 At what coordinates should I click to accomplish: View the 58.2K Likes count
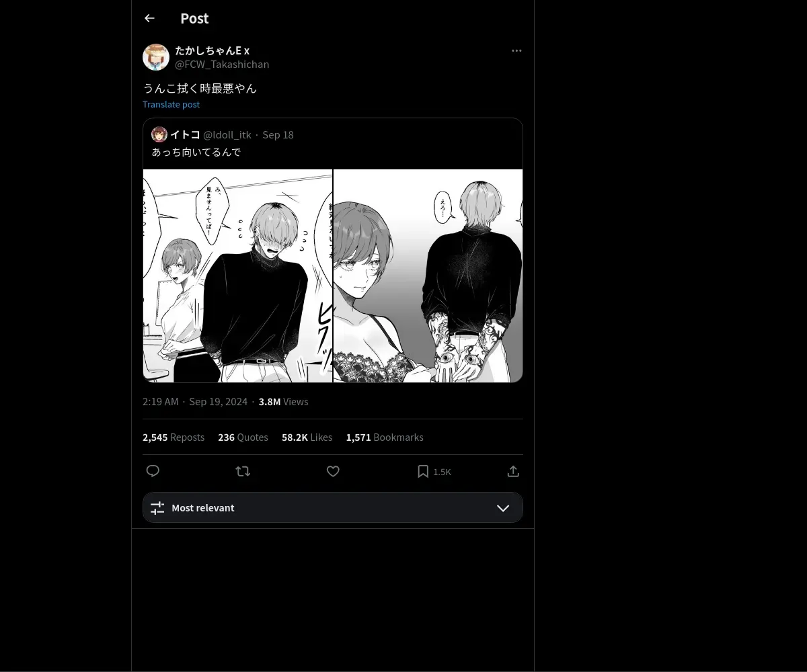tap(307, 437)
